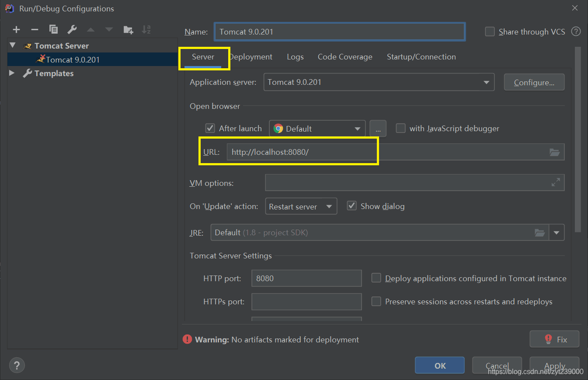Click browser ellipsis button
Image resolution: width=588 pixels, height=380 pixels.
click(378, 129)
